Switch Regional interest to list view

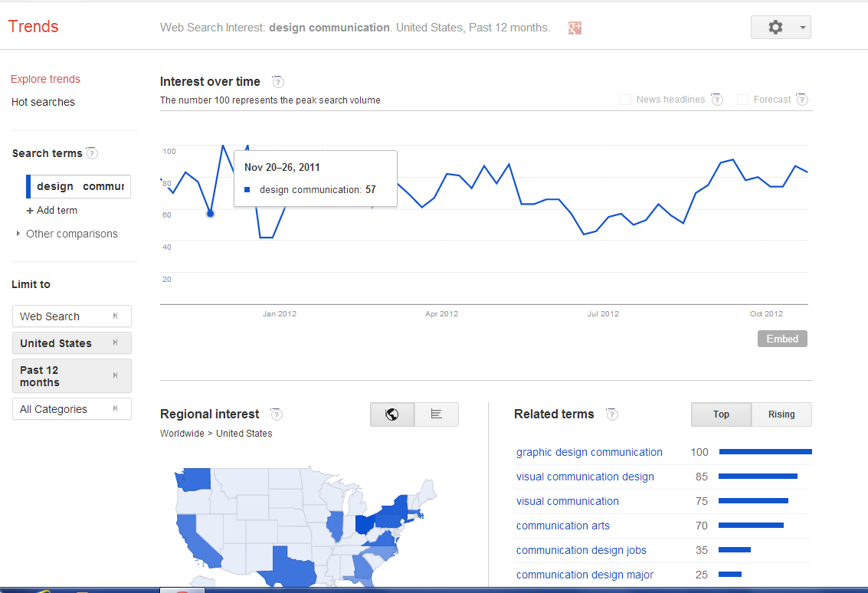click(x=437, y=414)
